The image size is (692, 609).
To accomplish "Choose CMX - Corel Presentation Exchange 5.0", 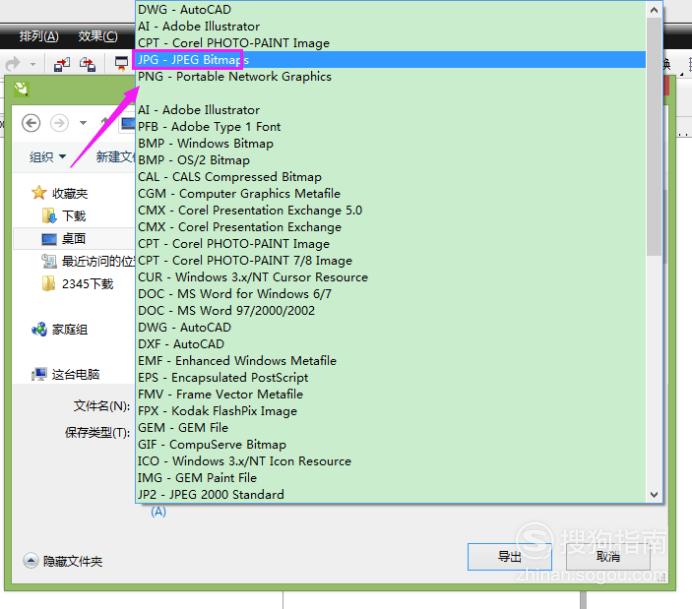I will [391, 211].
